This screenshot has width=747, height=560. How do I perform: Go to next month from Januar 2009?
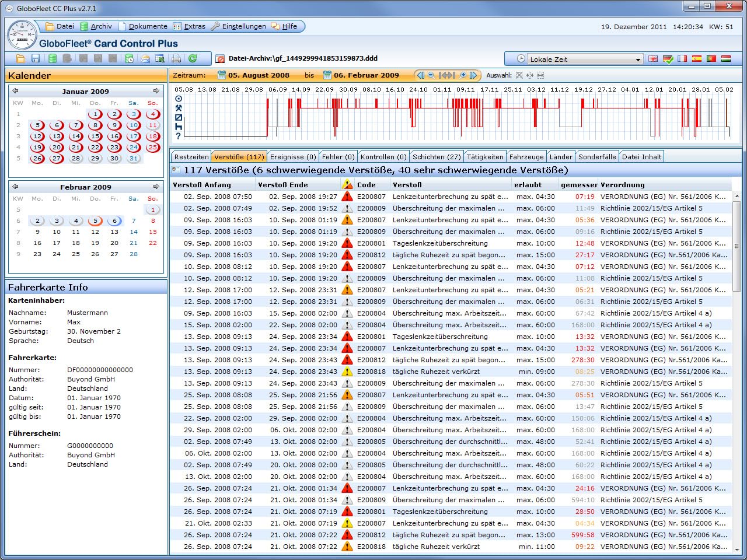156,91
